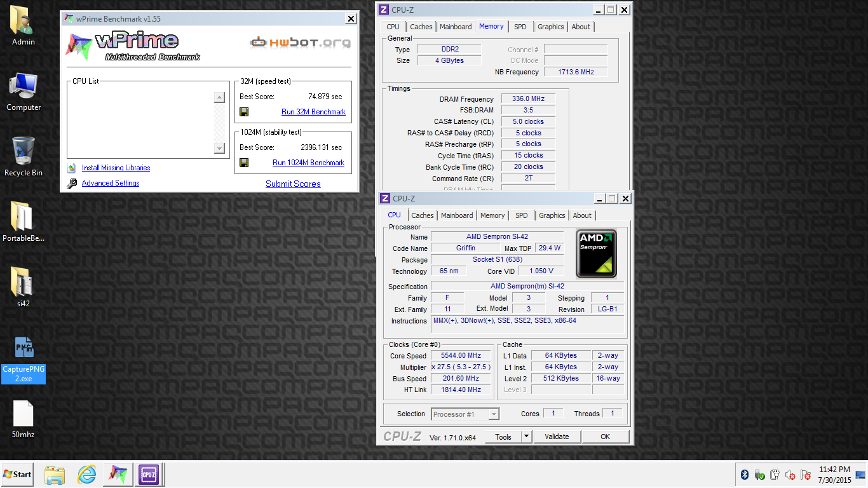Click the OK button in CPU-Z
Image resolution: width=868 pixels, height=488 pixels.
(605, 437)
